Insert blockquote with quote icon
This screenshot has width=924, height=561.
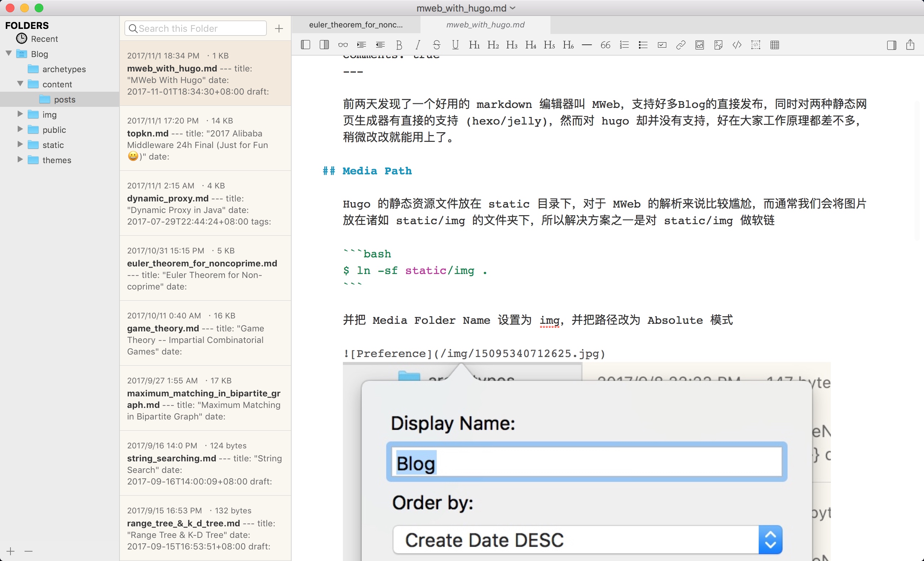pos(605,45)
